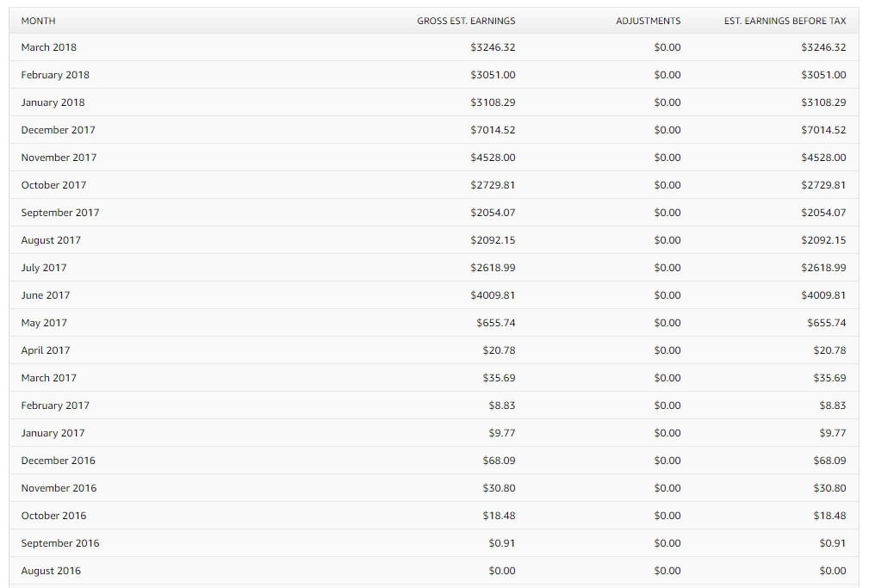Click before-tax earnings $30.80 for November 2016
This screenshot has width=869, height=588.
tap(829, 488)
